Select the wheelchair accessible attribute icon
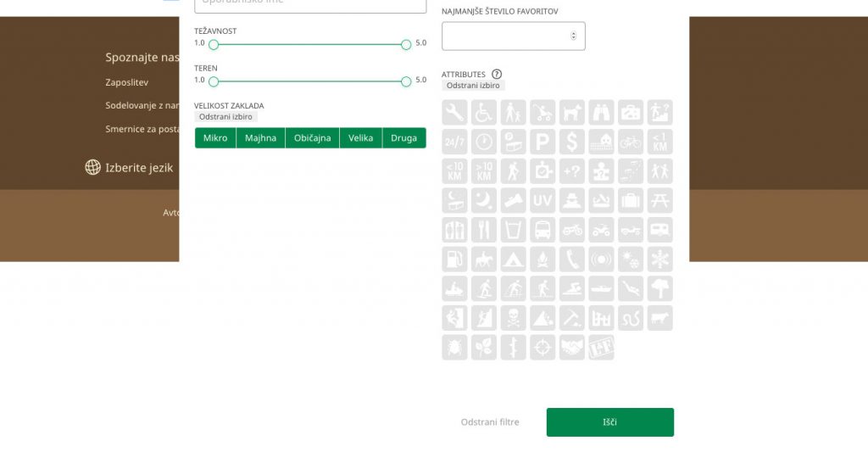This screenshot has height=452, width=868. [x=484, y=112]
